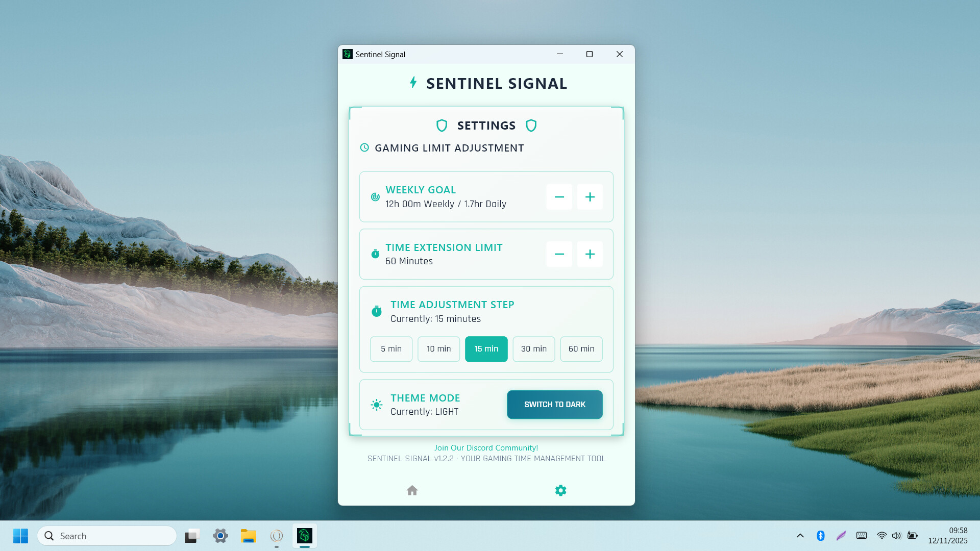Decrease the Weekly Goal with the minus button
The width and height of the screenshot is (980, 551).
tap(559, 197)
